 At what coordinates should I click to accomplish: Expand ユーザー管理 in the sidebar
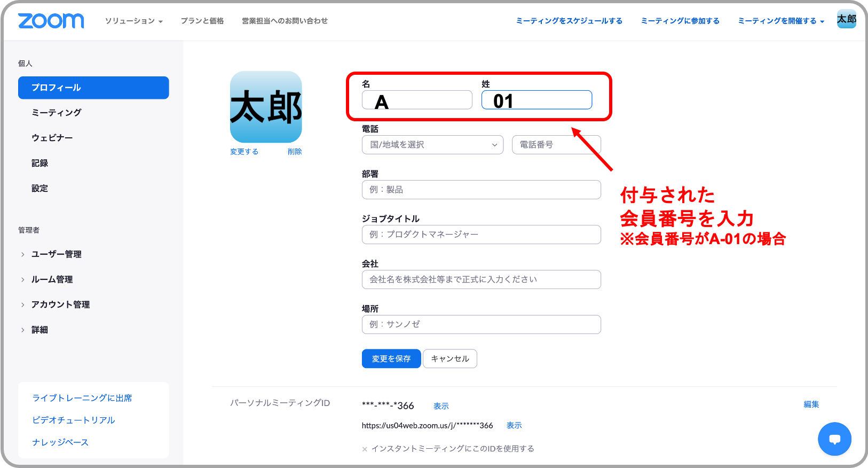click(x=56, y=254)
